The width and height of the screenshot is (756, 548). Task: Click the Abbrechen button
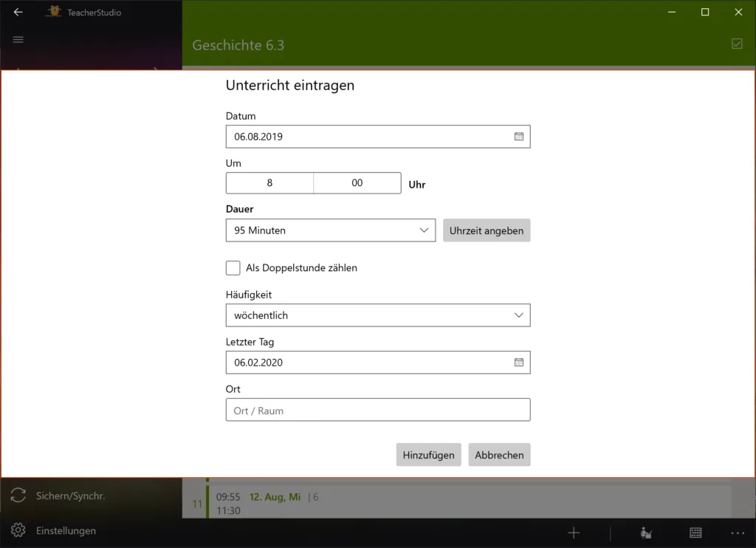click(499, 455)
